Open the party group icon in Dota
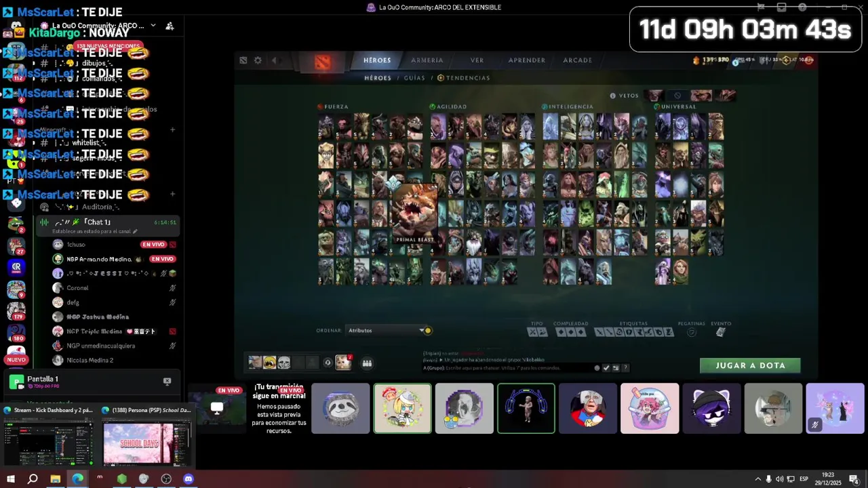868x488 pixels. pos(367,363)
